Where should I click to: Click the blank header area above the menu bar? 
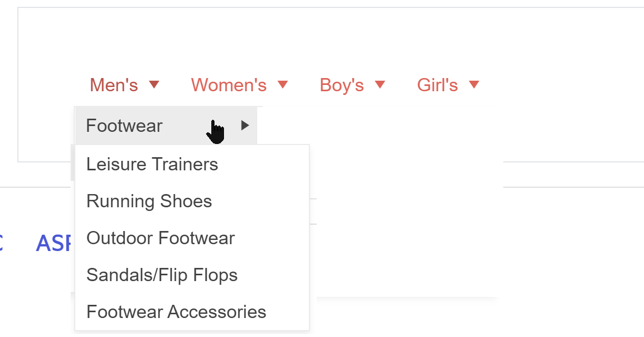316,37
